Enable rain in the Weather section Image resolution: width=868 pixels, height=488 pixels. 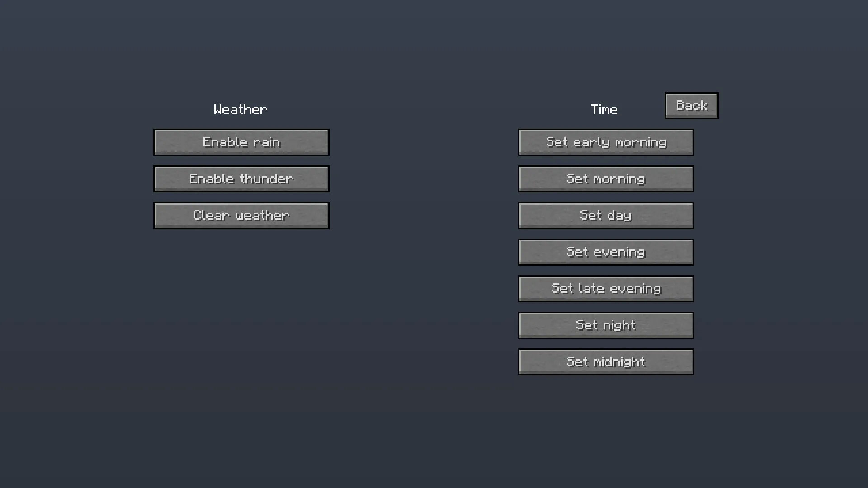(x=241, y=142)
